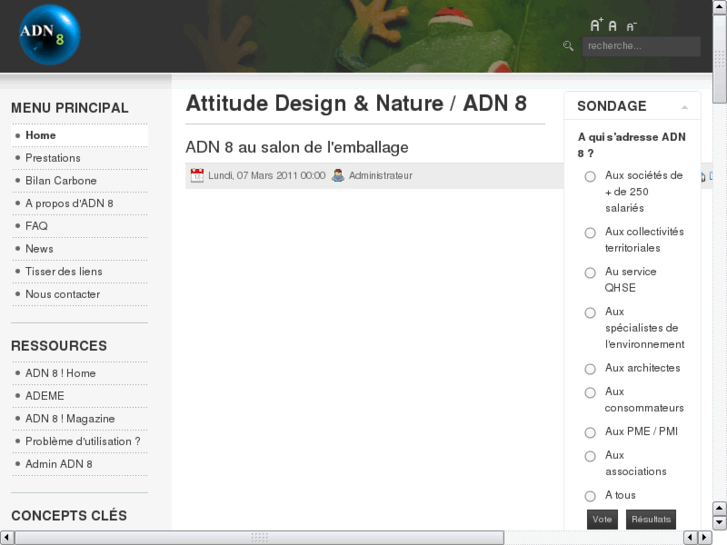Select 'Aux consommateurs' poll option
Image resolution: width=727 pixels, height=545 pixels.
tap(590, 393)
